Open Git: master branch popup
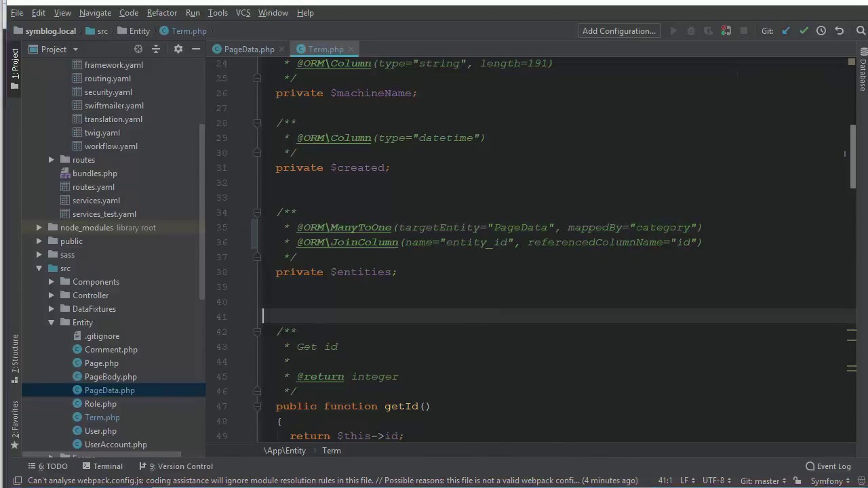The height and width of the screenshot is (488, 868). (763, 481)
